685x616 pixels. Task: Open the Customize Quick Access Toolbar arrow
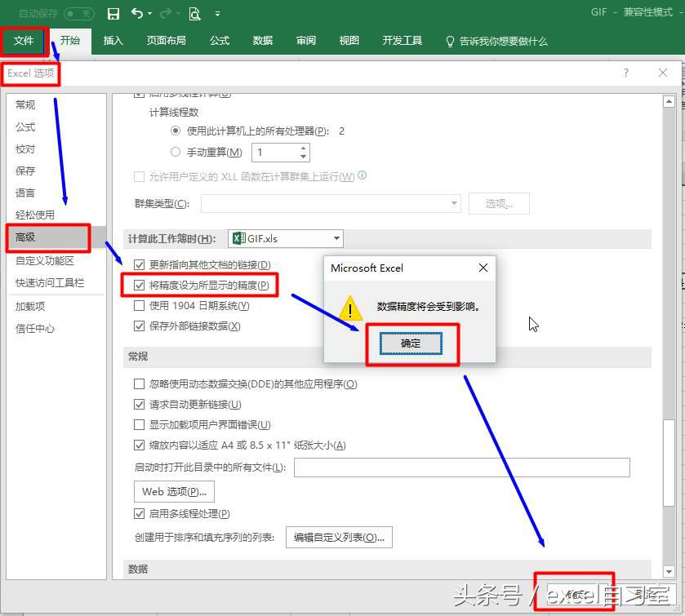217,14
